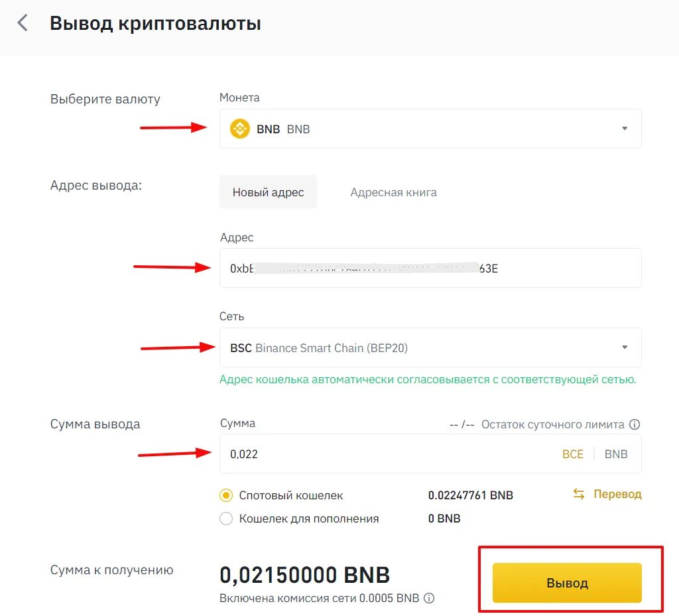Click the yellow Вывод button
Screen dimensions: 679x616
click(567, 583)
